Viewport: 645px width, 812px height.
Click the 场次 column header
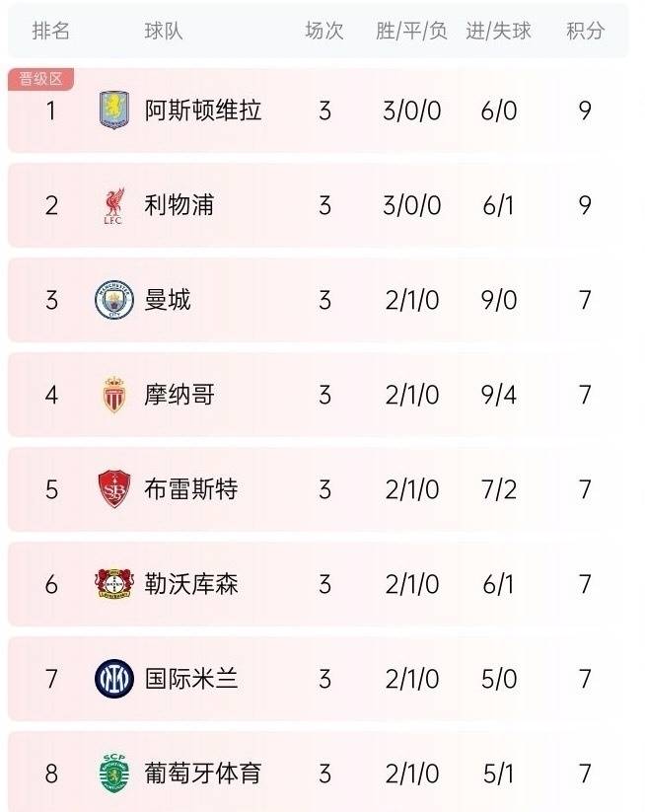point(325,31)
